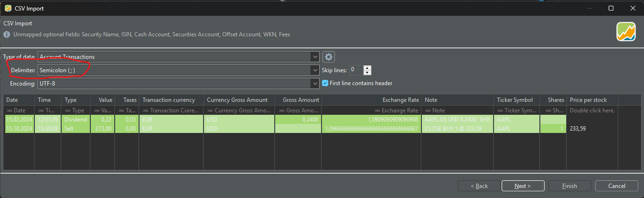Increase Skip lines with up arrow

[367, 68]
